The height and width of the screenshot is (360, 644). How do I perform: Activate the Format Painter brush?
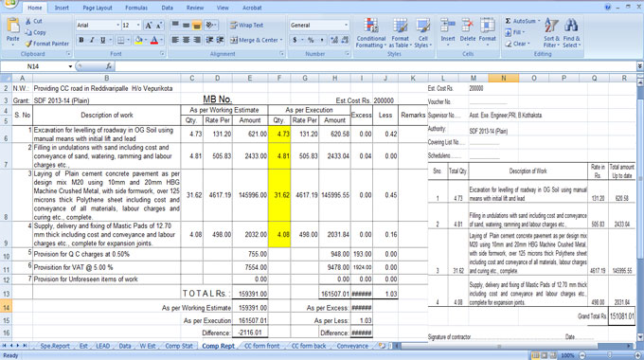(x=27, y=44)
